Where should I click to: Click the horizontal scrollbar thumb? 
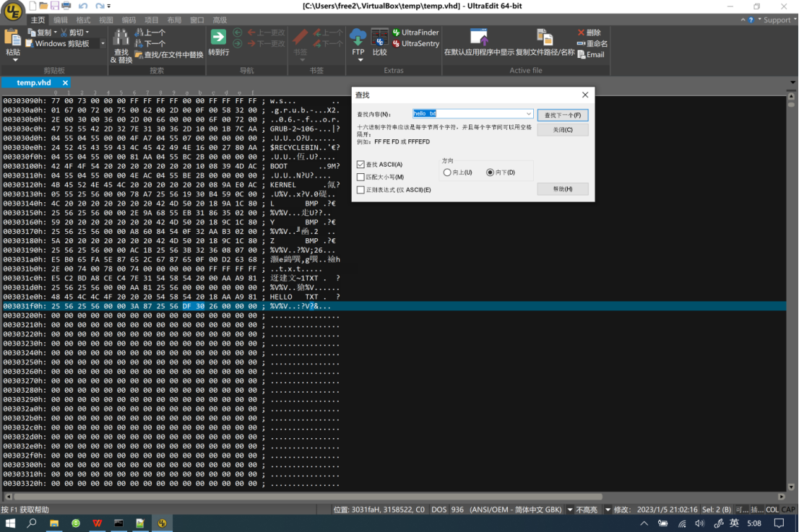308,497
